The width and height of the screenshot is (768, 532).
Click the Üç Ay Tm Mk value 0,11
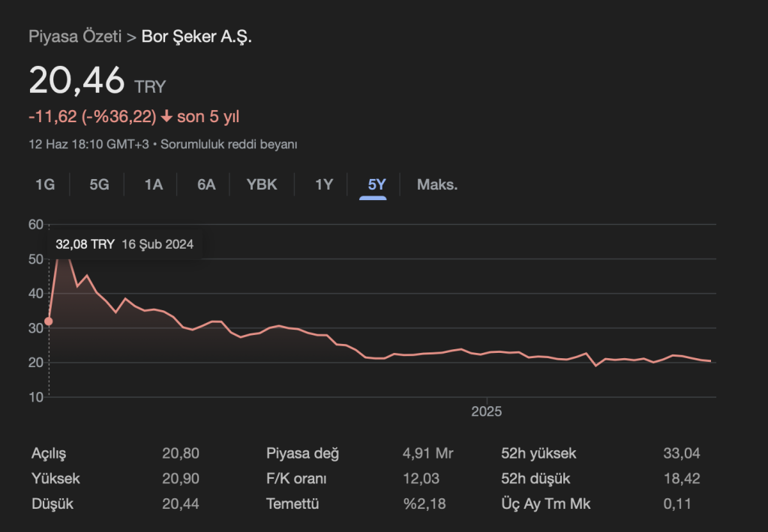pos(677,504)
